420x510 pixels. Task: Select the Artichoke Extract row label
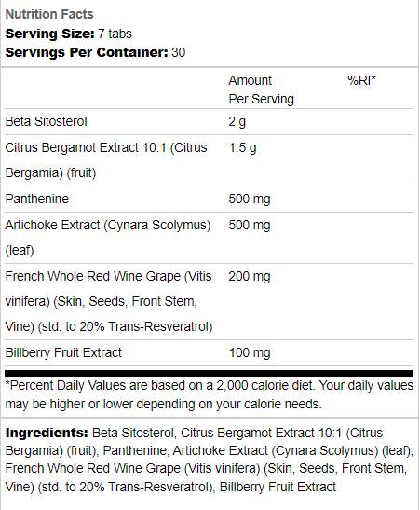(x=108, y=238)
